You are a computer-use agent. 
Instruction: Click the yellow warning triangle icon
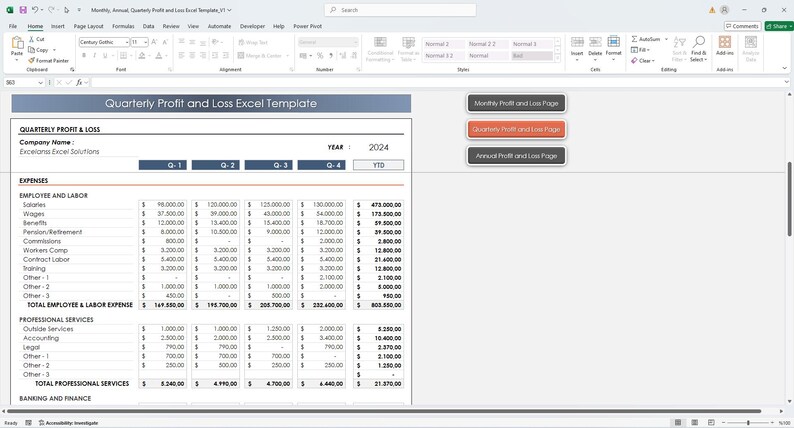[x=712, y=10]
